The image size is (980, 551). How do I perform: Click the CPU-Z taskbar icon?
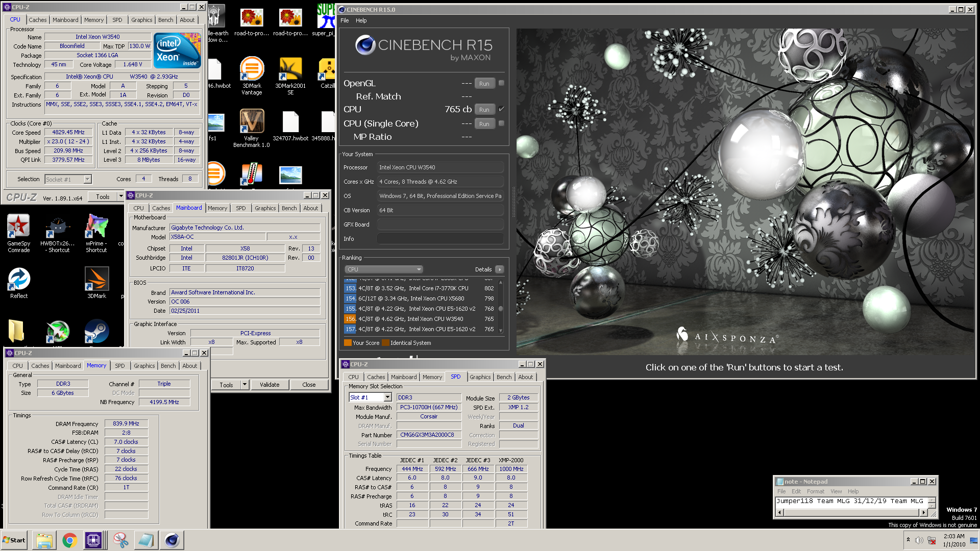click(x=94, y=540)
